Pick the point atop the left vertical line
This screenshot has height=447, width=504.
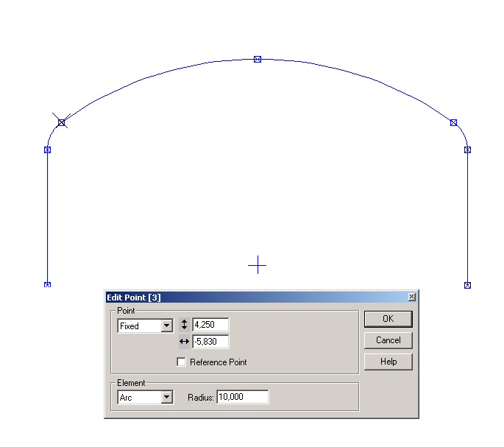pos(47,149)
